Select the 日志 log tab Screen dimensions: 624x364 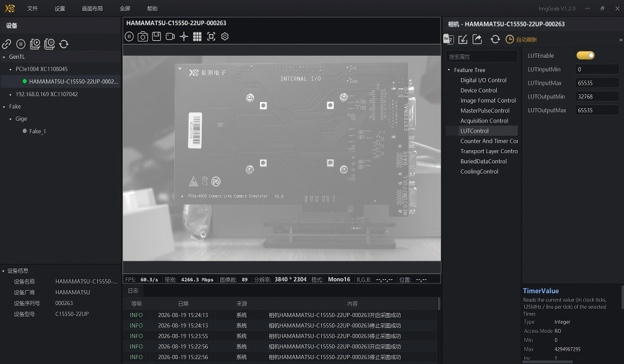[133, 291]
